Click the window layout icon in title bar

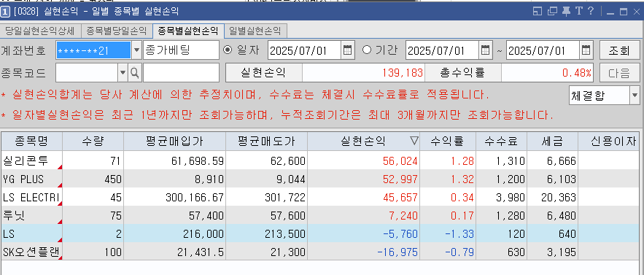coord(538,12)
